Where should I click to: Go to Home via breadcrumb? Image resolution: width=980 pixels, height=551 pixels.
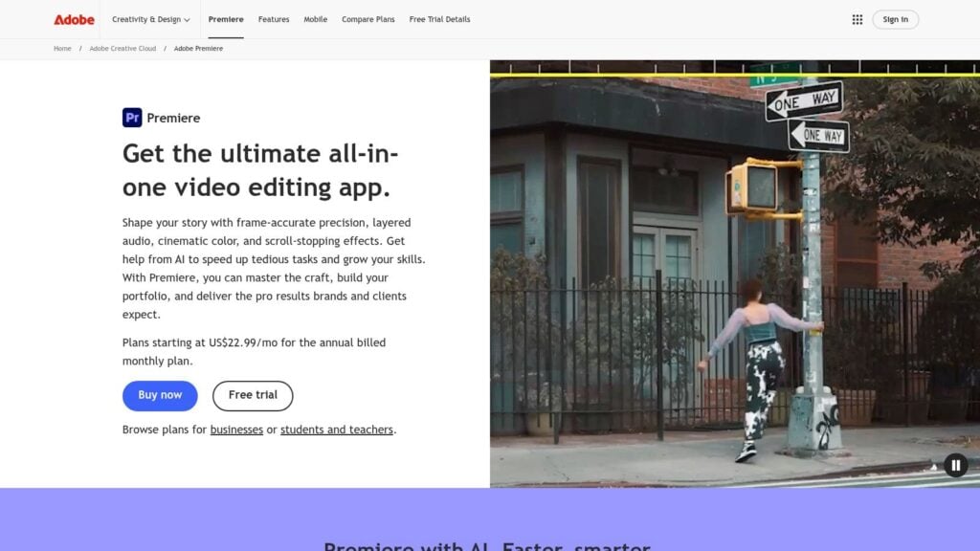(61, 49)
